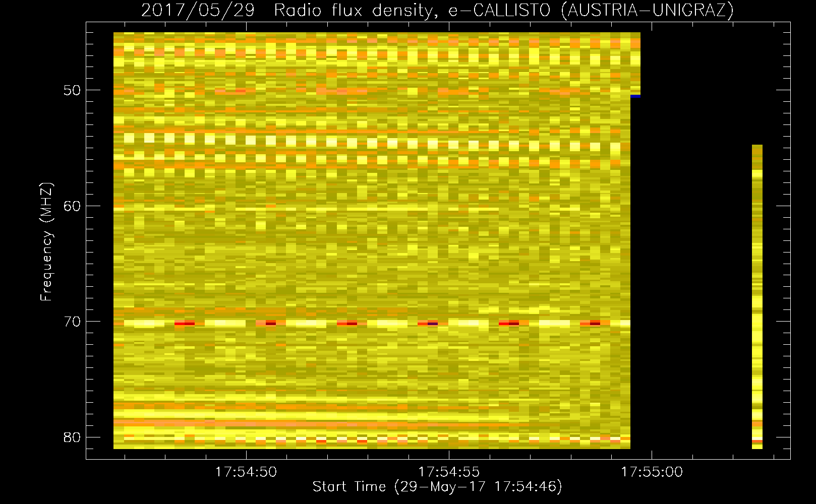Click the 70 MHz tick label
Screen dimensions: 816x504
click(x=72, y=322)
